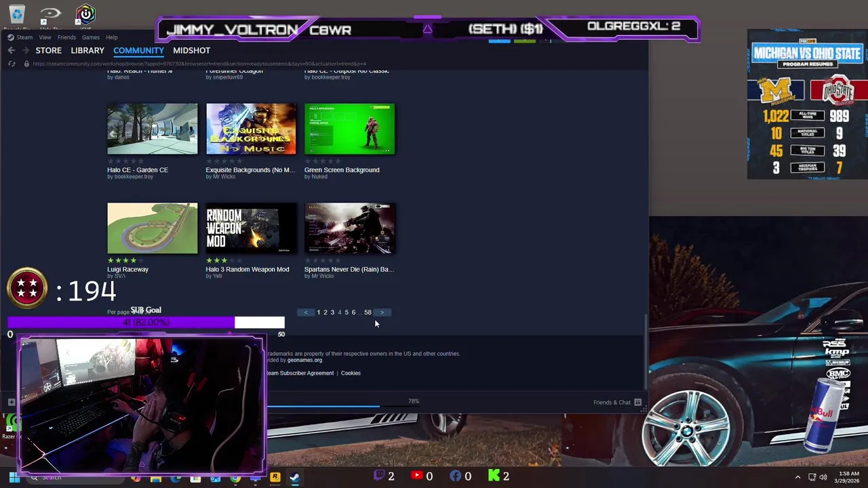
Task: Go back with Steam's back arrow
Action: (12, 50)
